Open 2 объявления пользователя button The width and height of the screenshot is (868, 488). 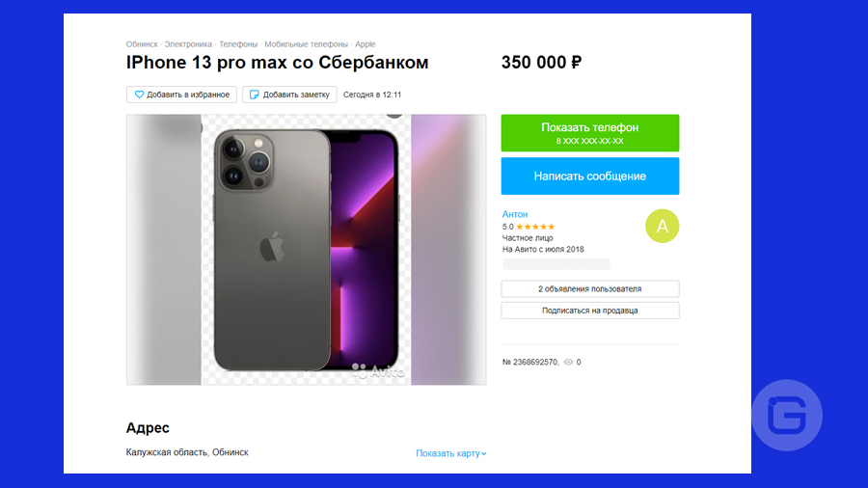590,288
